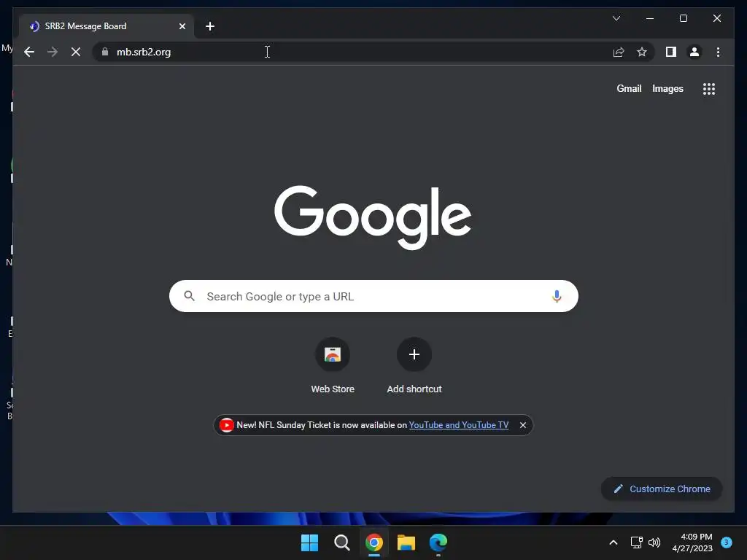Viewport: 747px width, 560px height.
Task: View site information via lock icon
Action: point(105,52)
